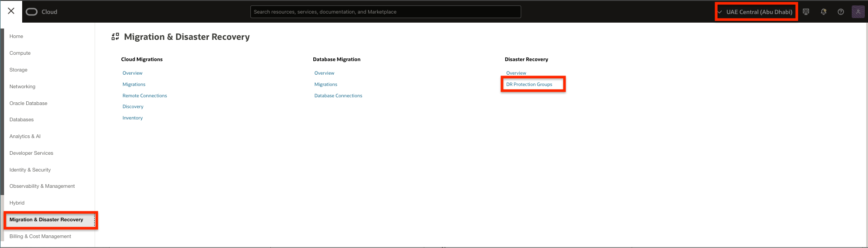Image resolution: width=868 pixels, height=248 pixels.
Task: Select Migration & Disaster Recovery menu item
Action: 50,220
